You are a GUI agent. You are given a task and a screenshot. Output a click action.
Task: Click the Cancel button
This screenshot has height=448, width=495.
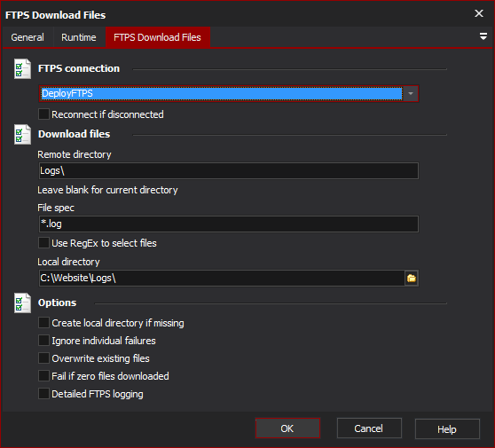click(369, 428)
